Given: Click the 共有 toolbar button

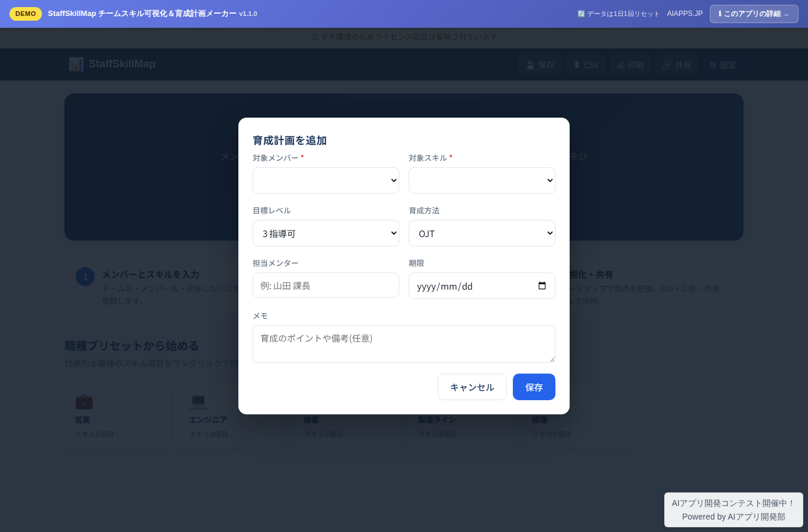Looking at the screenshot, I should click(677, 65).
